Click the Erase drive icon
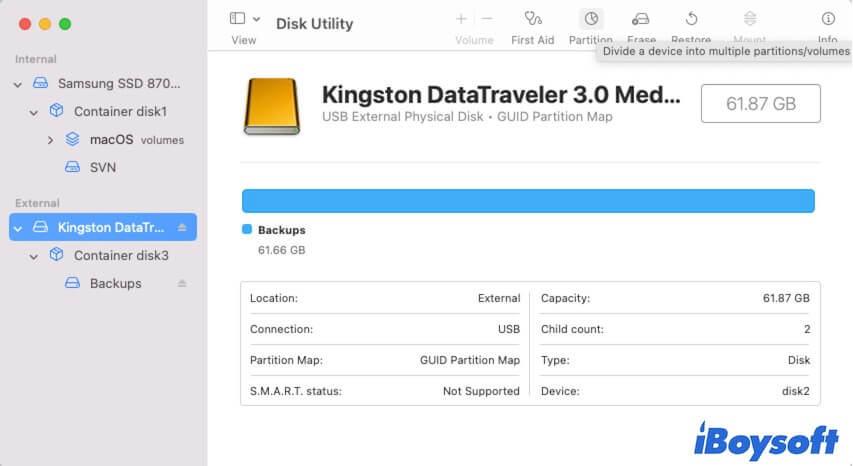This screenshot has height=466, width=853. click(x=640, y=19)
